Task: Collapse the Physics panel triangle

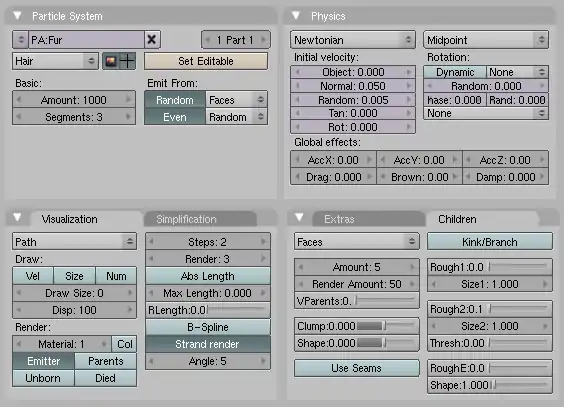Action: [296, 15]
